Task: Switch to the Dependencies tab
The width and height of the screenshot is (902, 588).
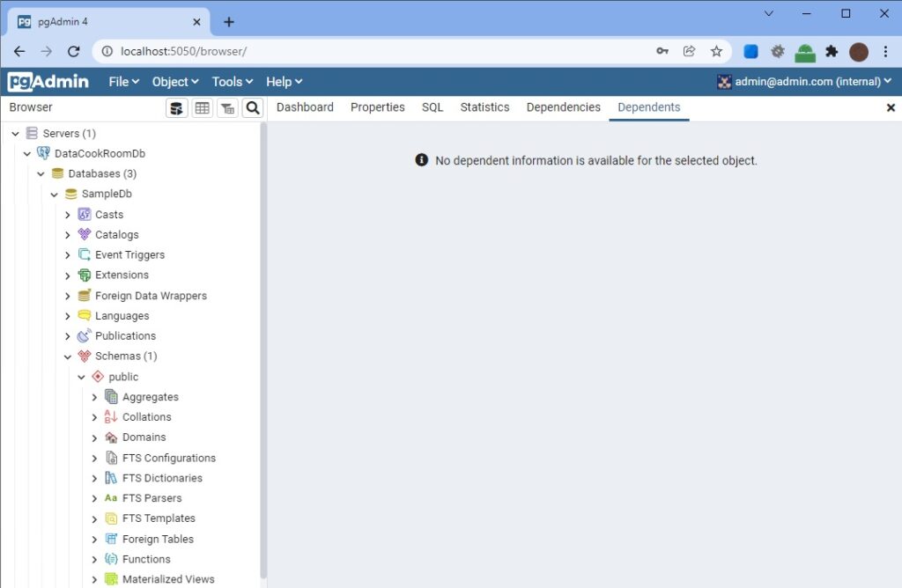Action: point(563,107)
